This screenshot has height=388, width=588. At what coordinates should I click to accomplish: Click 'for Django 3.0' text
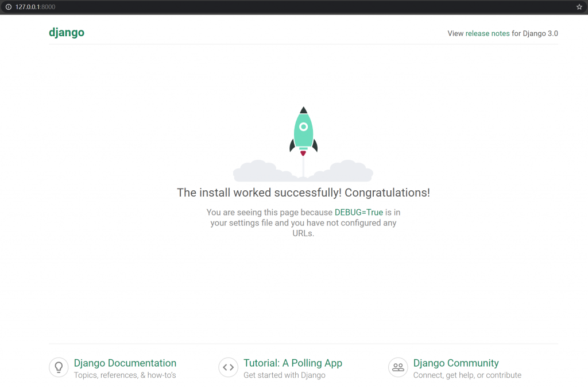[535, 33]
